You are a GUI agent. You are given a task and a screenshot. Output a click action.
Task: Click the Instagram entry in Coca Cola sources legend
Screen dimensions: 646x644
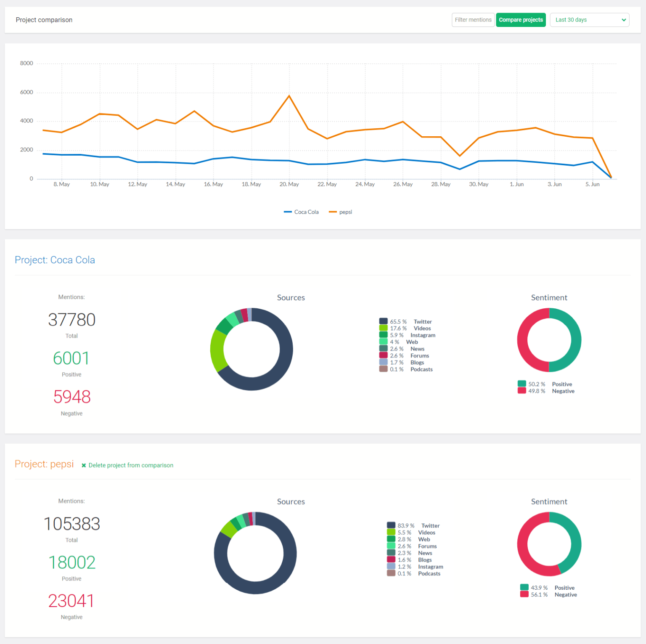point(423,335)
